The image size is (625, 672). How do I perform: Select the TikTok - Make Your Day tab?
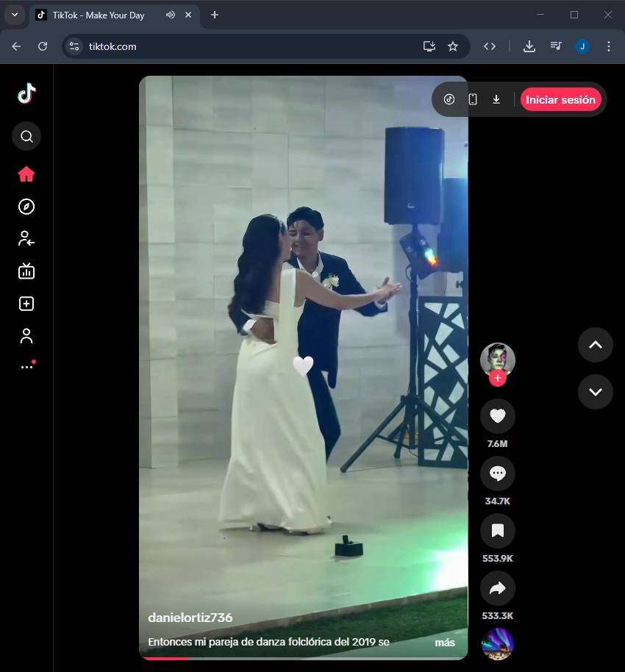click(x=99, y=15)
